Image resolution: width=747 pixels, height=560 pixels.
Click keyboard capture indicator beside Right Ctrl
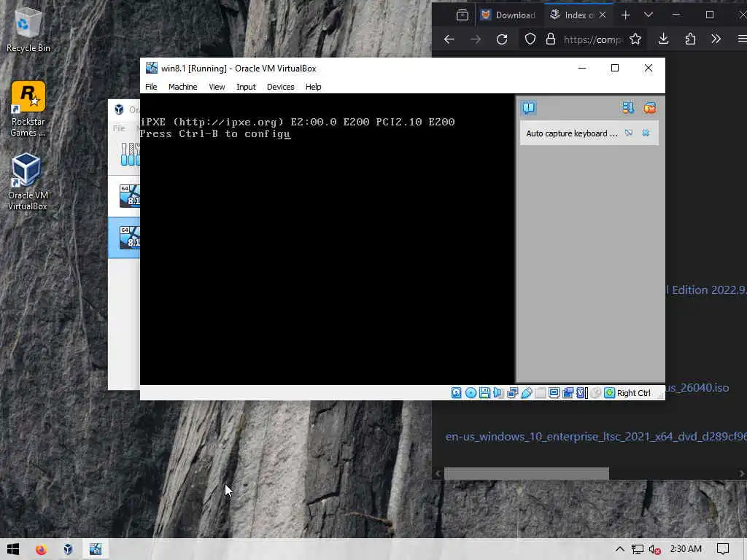point(609,393)
